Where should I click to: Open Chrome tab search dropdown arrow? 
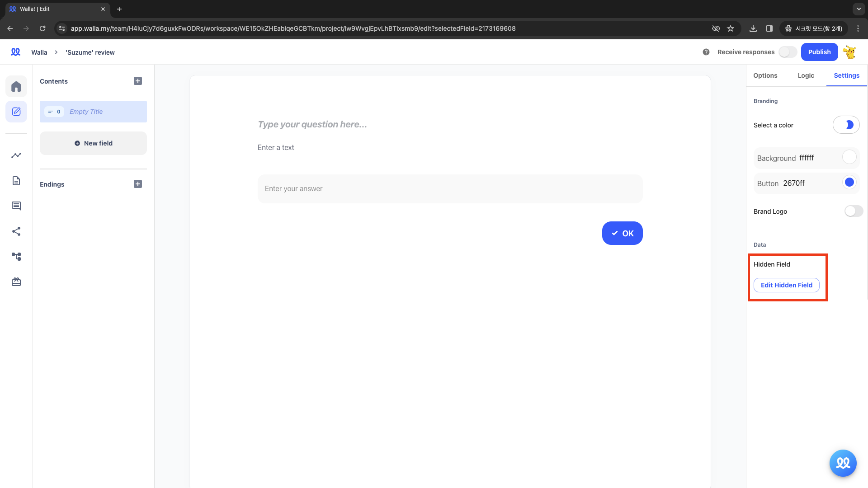(859, 9)
